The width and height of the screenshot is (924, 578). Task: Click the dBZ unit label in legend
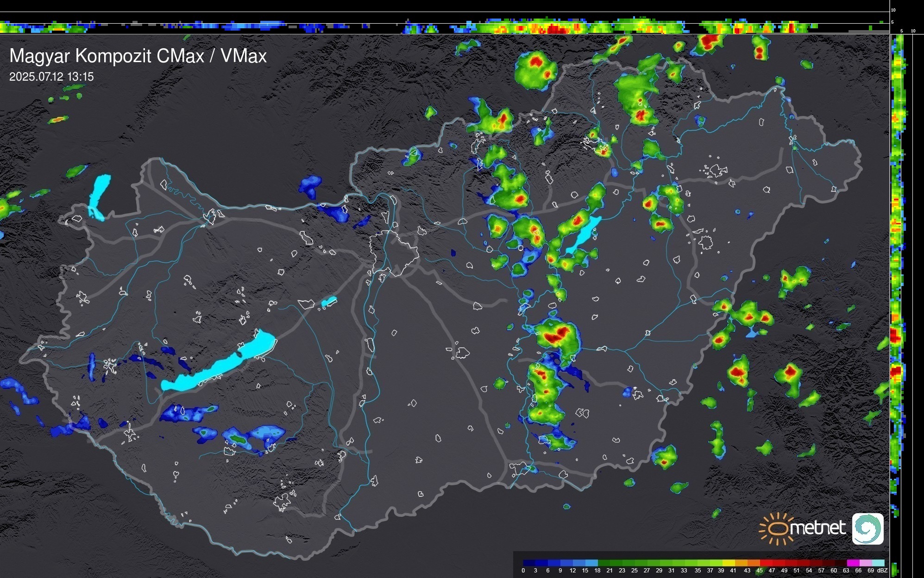pos(882,571)
